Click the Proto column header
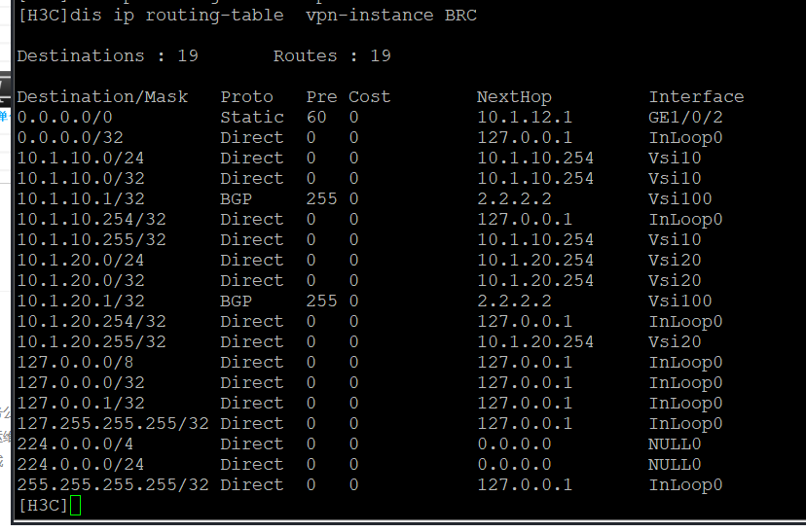The width and height of the screenshot is (806, 532). coord(247,97)
